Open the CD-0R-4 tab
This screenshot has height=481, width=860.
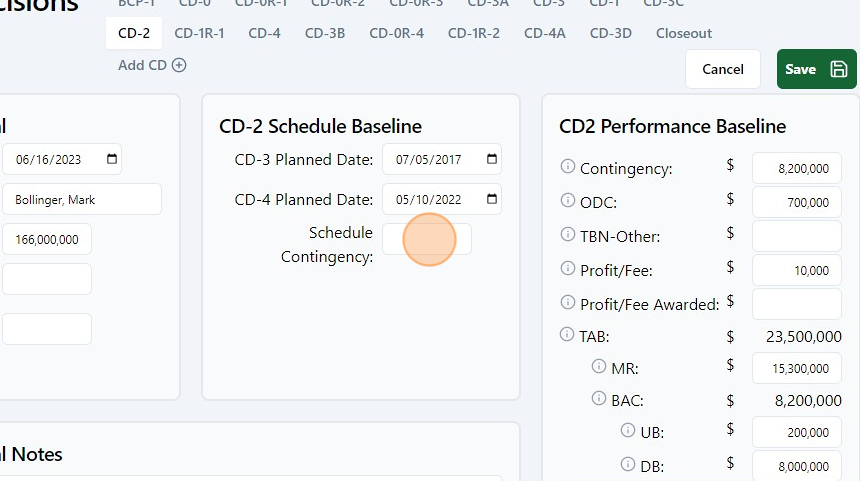click(x=397, y=33)
